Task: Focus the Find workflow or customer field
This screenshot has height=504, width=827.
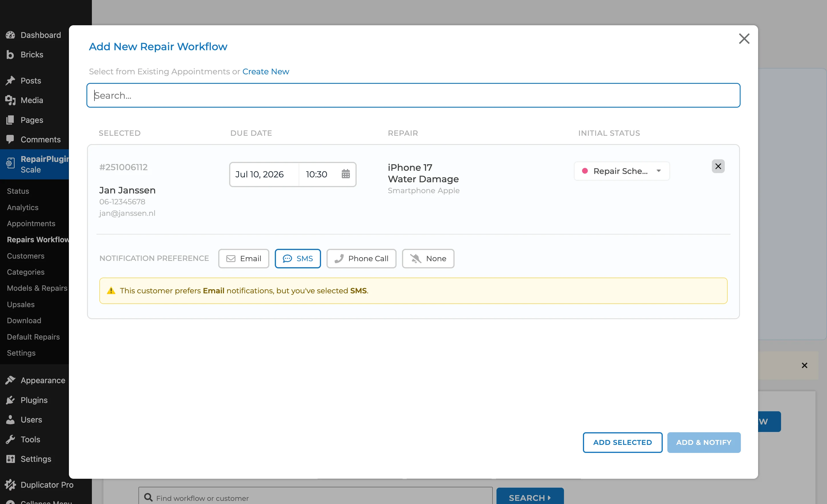Action: coord(315,496)
